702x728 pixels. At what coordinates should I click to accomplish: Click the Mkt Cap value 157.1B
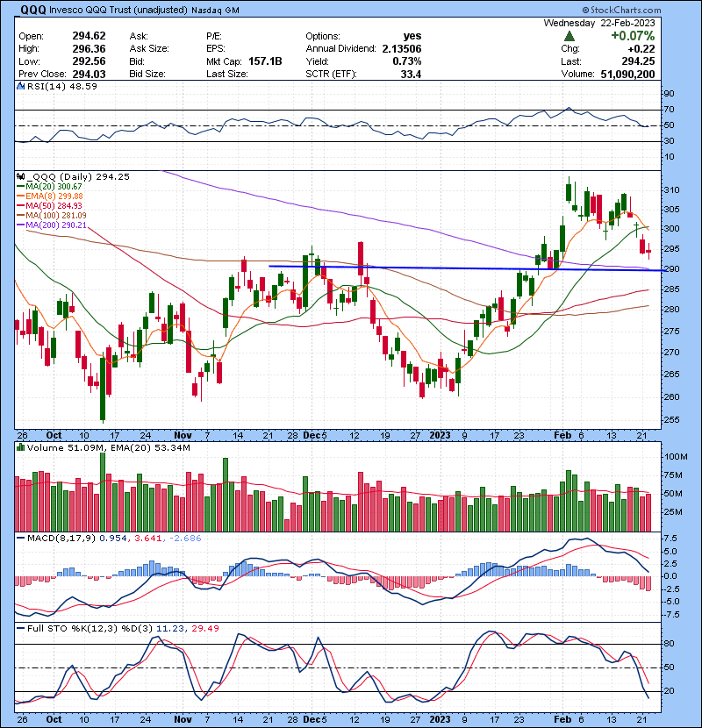(265, 61)
